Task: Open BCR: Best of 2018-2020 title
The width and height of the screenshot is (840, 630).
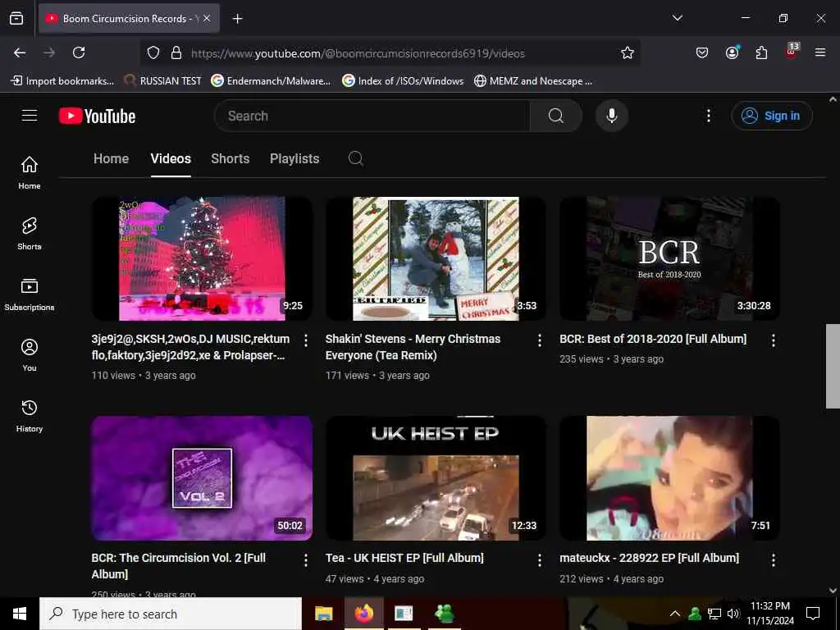Action: (x=653, y=339)
